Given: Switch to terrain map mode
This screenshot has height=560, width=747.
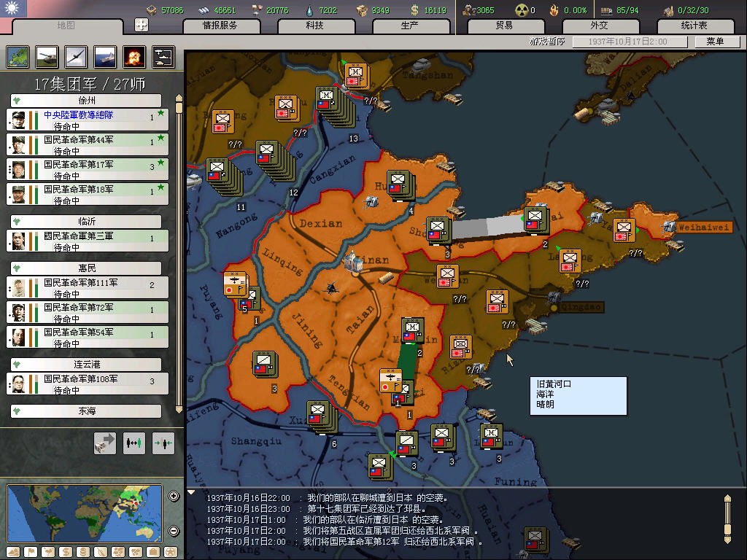Looking at the screenshot, I should (x=13, y=552).
